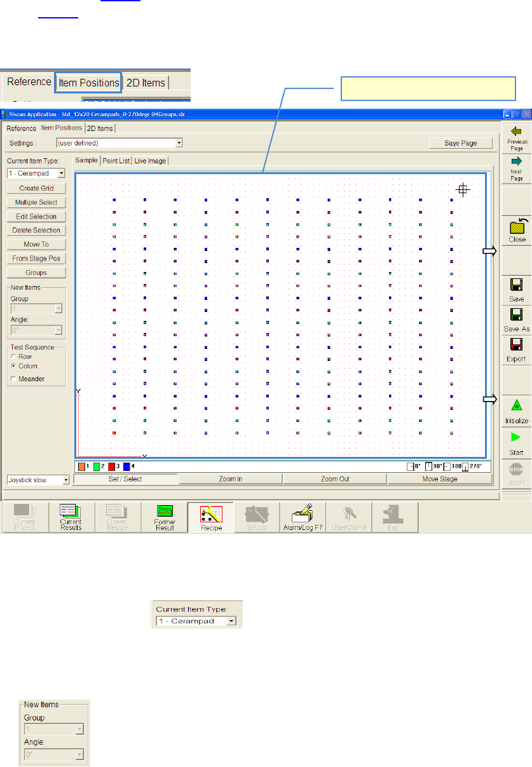
Task: Open the enlarged Current Item Type Cerampad dropdown below the window
Action: point(196,621)
